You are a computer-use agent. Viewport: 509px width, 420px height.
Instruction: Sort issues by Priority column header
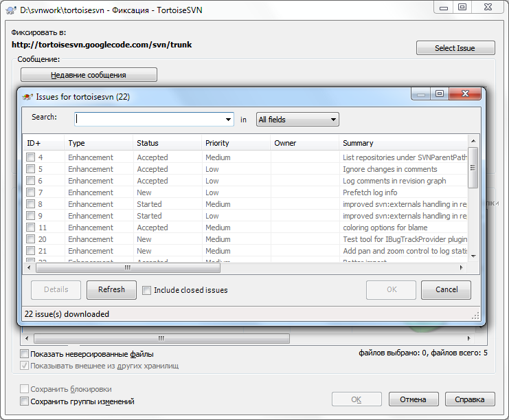click(236, 143)
